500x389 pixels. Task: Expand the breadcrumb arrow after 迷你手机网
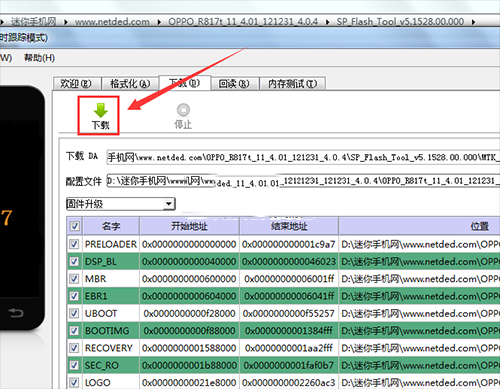point(66,22)
